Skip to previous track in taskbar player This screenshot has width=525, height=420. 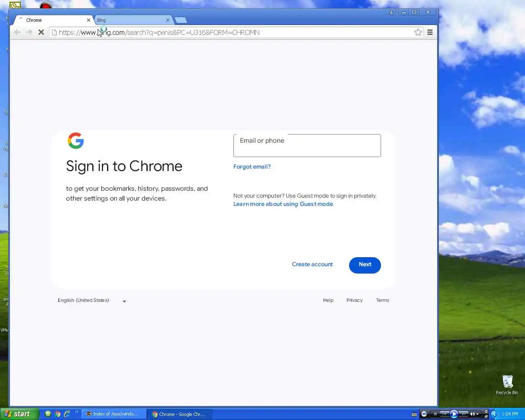[444, 414]
